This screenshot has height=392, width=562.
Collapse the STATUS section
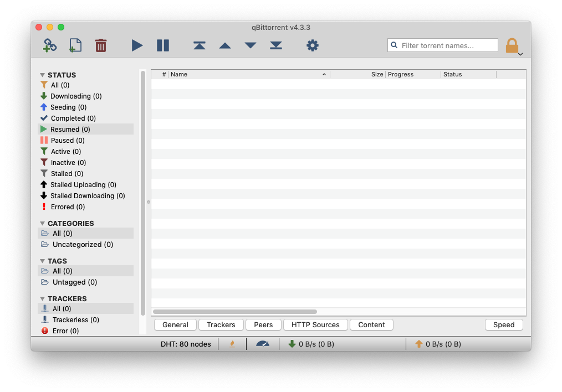[x=42, y=75]
